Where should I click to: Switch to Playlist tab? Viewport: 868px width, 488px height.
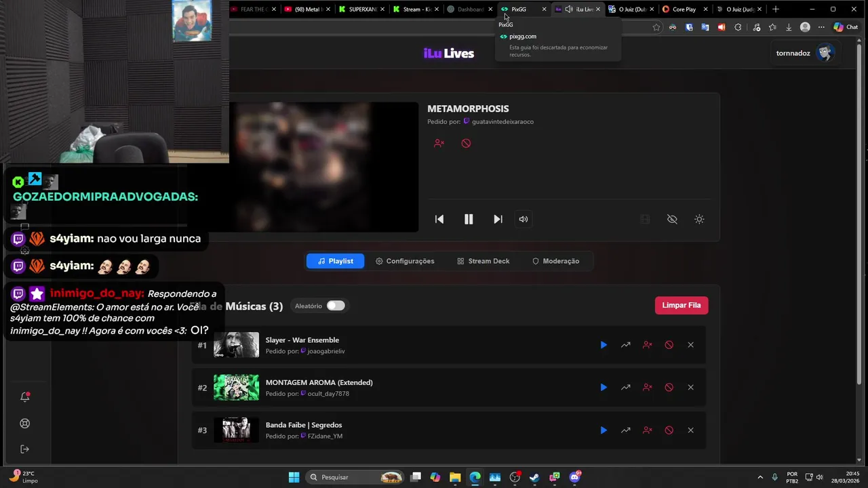(x=335, y=261)
